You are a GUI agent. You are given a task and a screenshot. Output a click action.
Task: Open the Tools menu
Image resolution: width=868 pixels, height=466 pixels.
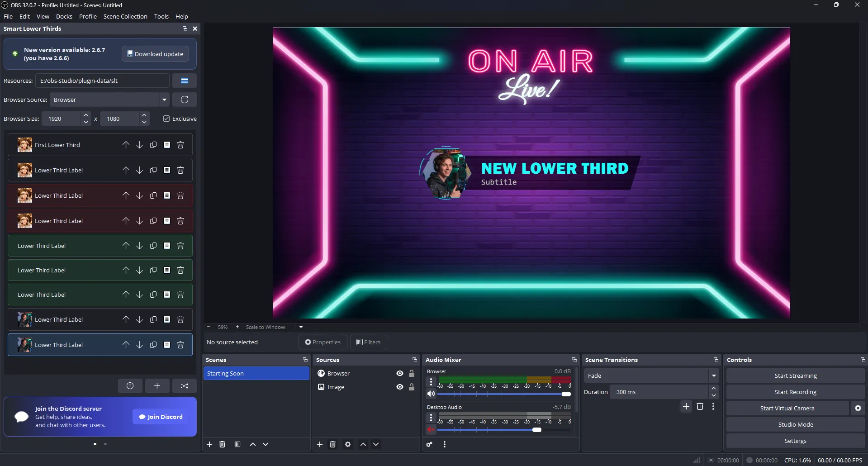(x=161, y=16)
